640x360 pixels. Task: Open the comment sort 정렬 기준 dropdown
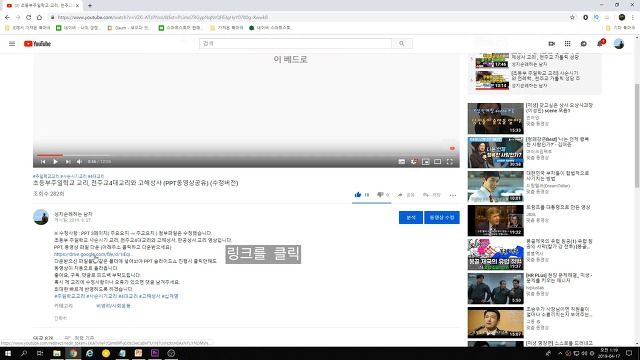click(x=80, y=338)
